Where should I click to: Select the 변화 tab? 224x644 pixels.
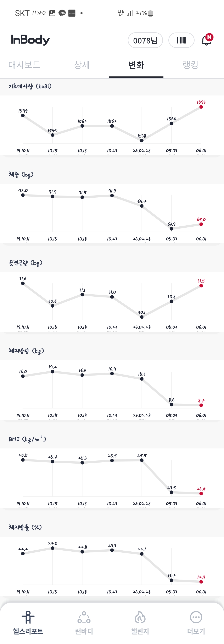click(136, 65)
